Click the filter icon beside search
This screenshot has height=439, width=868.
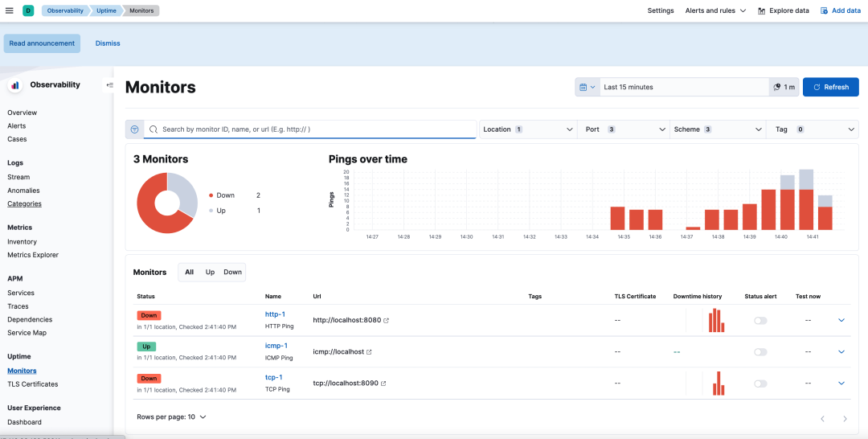point(134,129)
